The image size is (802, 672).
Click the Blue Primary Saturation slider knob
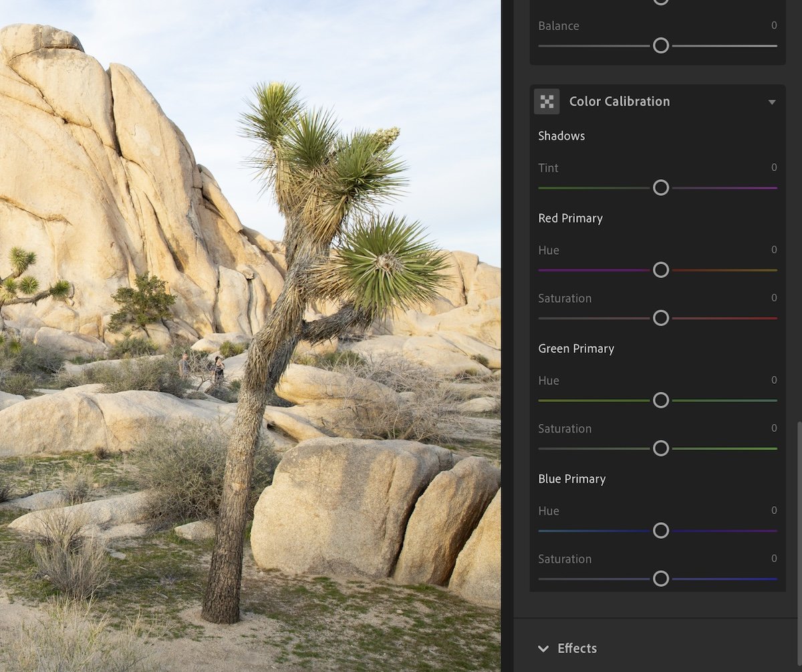pos(661,577)
